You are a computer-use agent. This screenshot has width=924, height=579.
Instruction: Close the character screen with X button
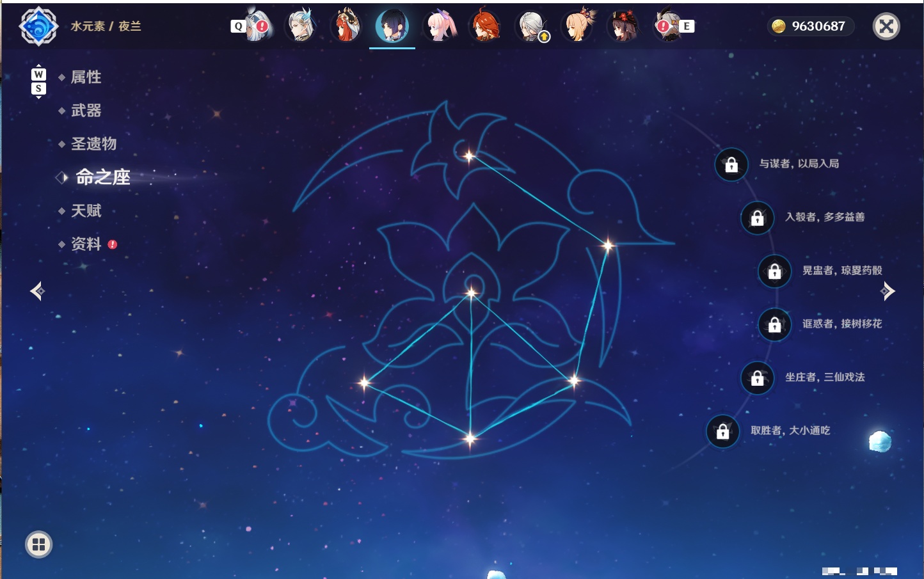pyautogui.click(x=886, y=26)
